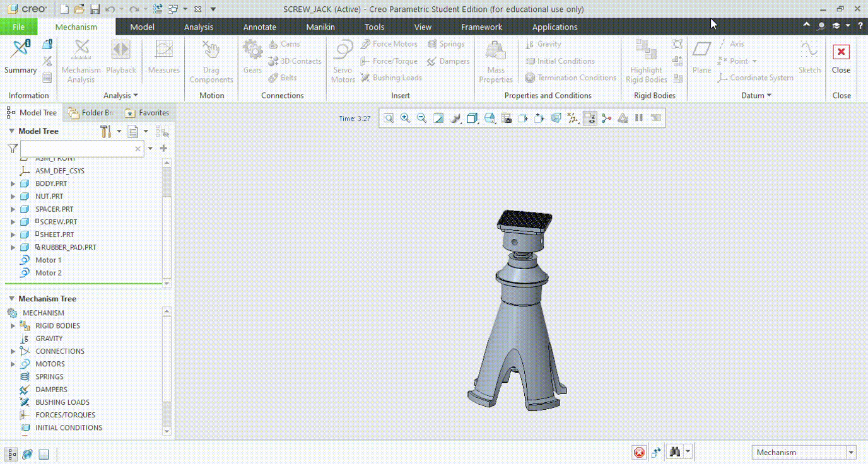Switch to the Favorites tab
The height and width of the screenshot is (464, 868).
tap(148, 113)
